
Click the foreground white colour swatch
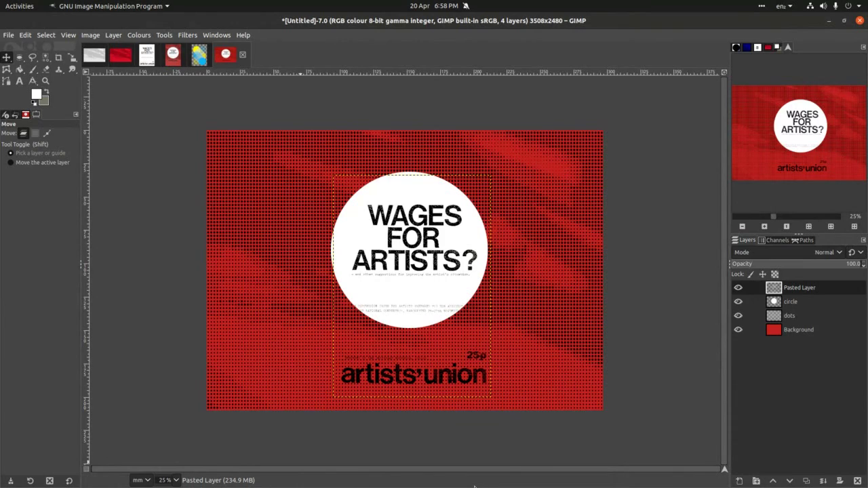(36, 94)
